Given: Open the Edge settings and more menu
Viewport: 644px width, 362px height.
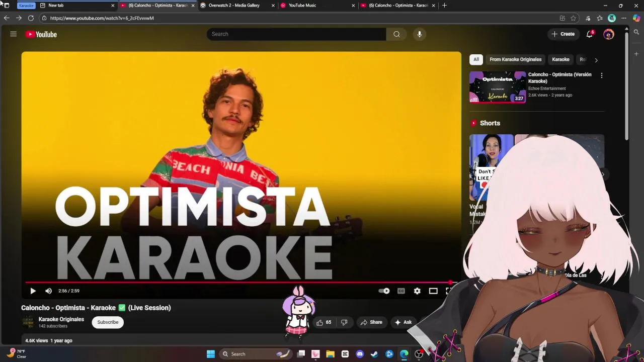Looking at the screenshot, I should point(624,18).
